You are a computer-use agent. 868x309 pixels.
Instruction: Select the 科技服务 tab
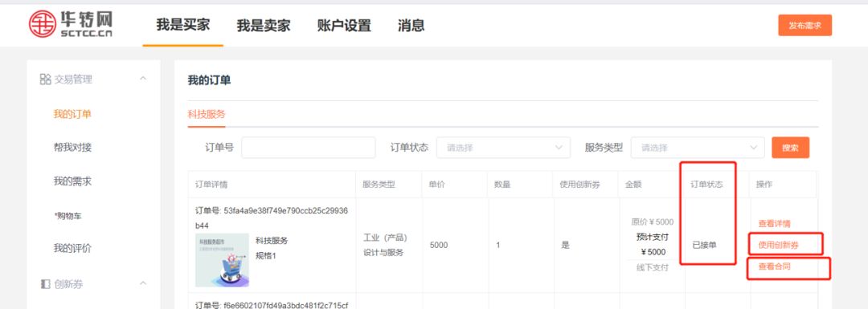pos(207,115)
